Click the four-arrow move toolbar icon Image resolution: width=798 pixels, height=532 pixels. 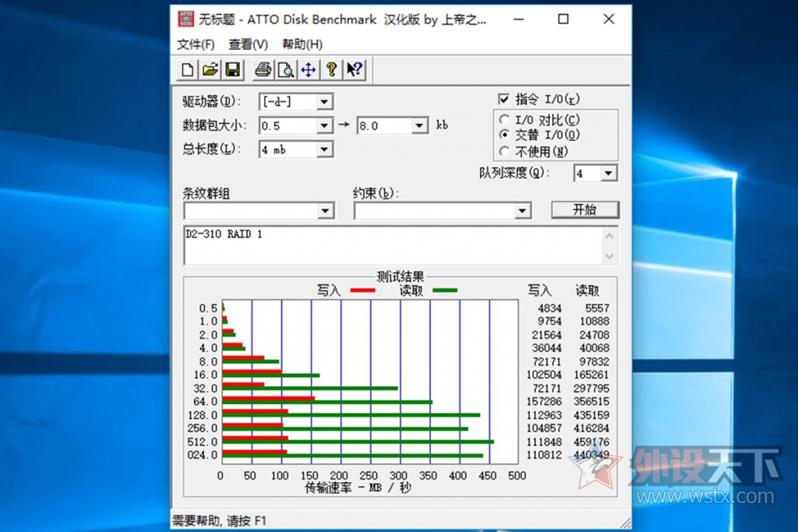click(x=309, y=69)
